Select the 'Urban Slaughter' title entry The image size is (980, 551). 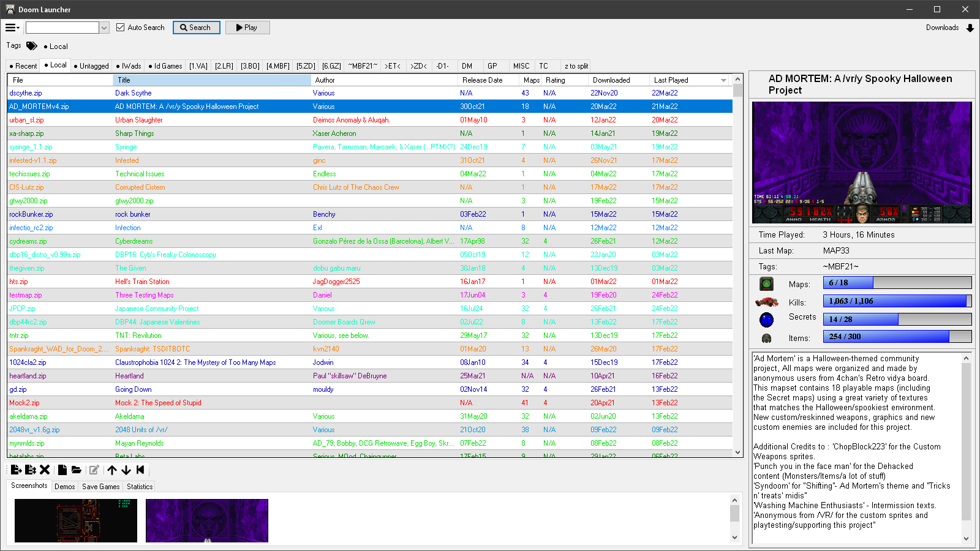pos(139,120)
